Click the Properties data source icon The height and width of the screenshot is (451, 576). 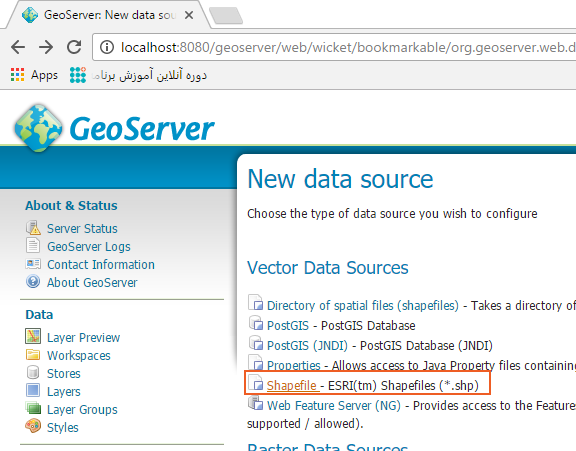point(255,362)
